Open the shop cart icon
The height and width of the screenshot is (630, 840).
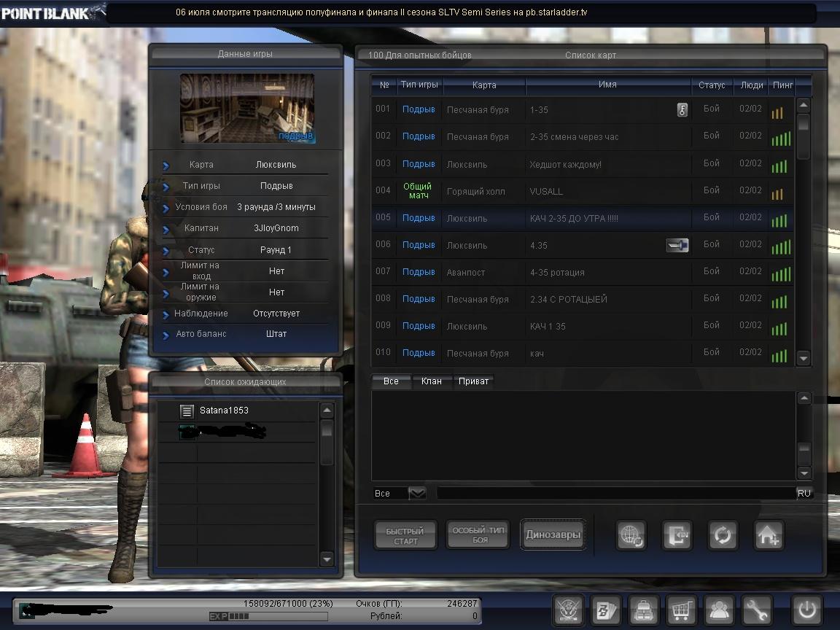coord(681,609)
